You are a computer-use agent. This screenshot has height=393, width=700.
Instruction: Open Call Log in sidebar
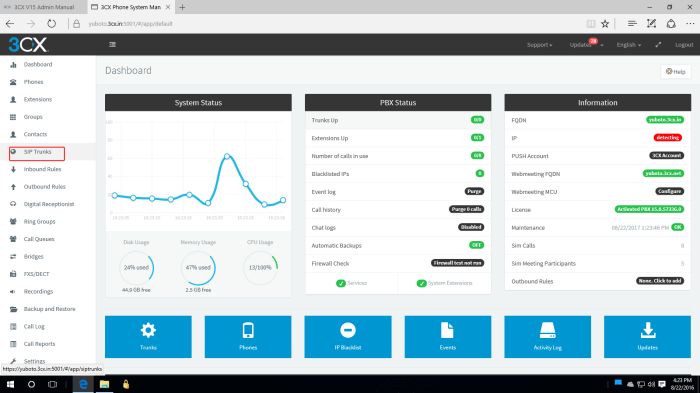(34, 326)
